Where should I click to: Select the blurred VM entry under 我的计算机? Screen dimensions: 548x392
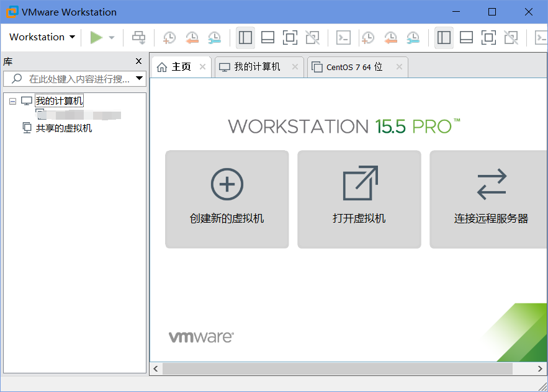pyautogui.click(x=79, y=115)
